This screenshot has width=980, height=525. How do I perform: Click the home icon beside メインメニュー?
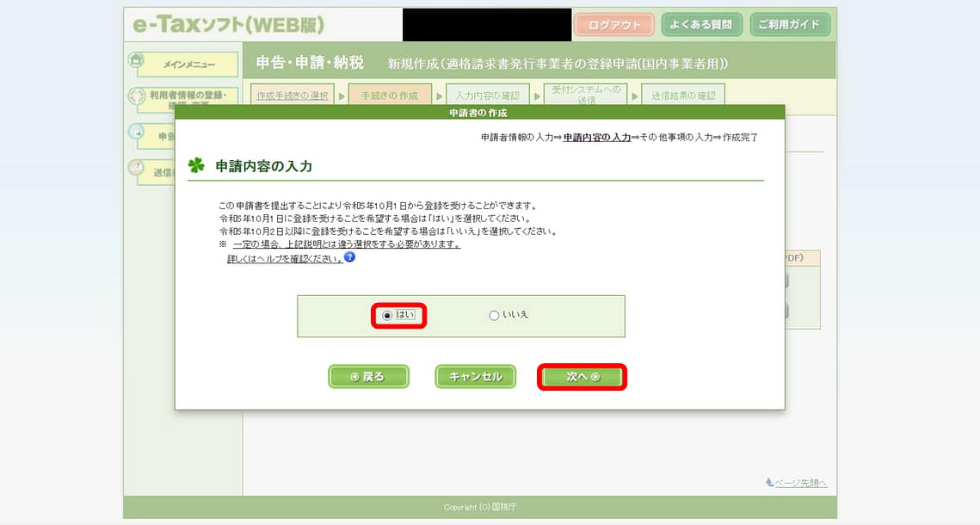[x=136, y=60]
